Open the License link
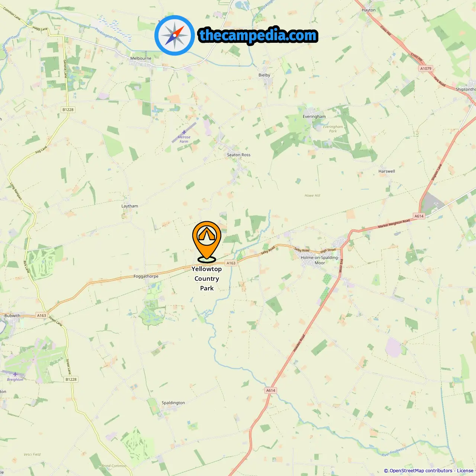 point(465,470)
